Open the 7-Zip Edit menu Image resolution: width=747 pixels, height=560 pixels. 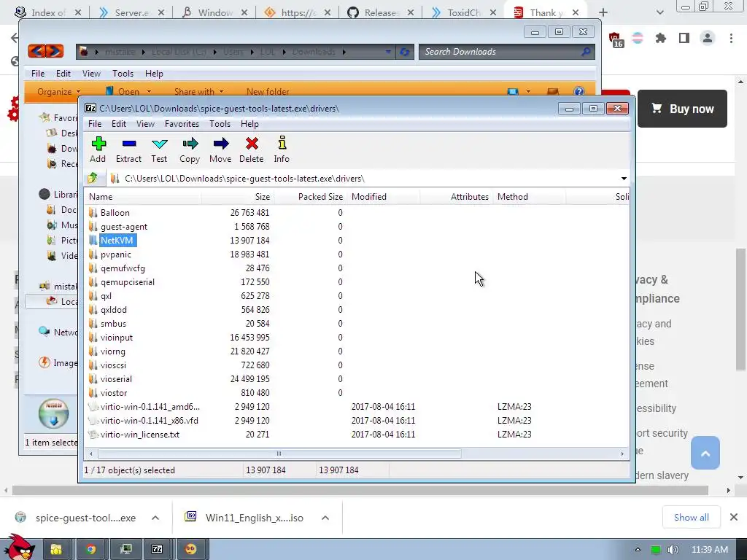pos(119,124)
